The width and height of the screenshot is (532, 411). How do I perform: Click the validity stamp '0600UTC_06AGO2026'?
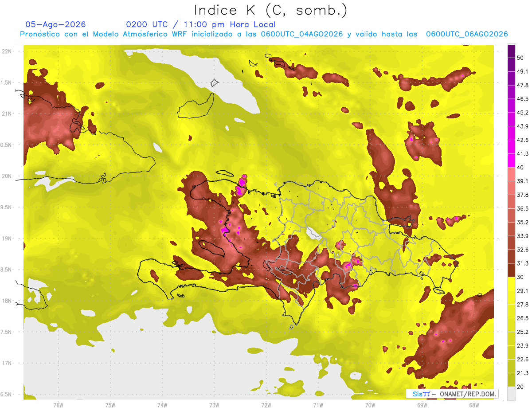467,34
